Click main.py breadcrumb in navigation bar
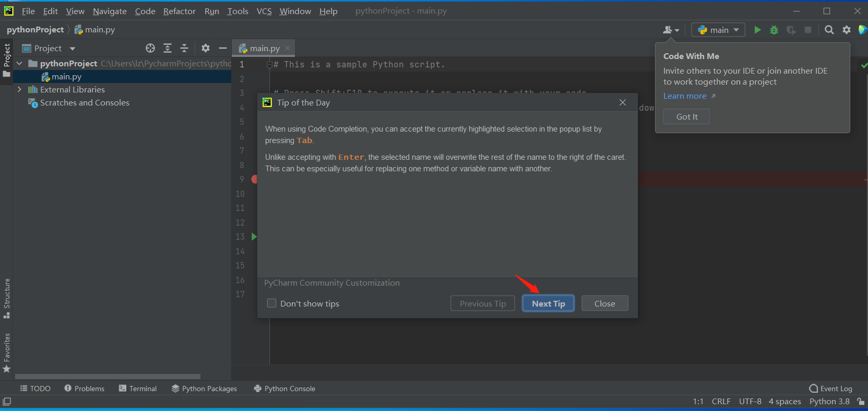The image size is (868, 411). (94, 30)
